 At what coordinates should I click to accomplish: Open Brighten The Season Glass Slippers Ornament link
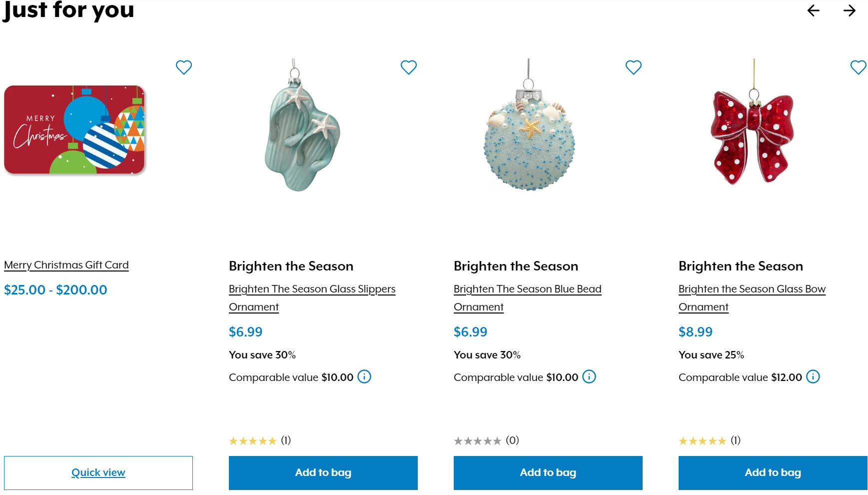click(x=312, y=289)
